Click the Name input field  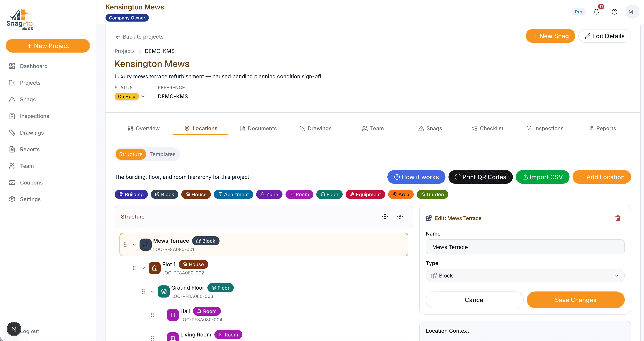(x=525, y=247)
